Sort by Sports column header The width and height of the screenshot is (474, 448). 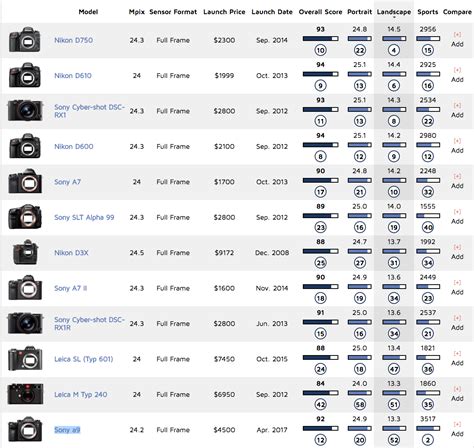pyautogui.click(x=428, y=12)
